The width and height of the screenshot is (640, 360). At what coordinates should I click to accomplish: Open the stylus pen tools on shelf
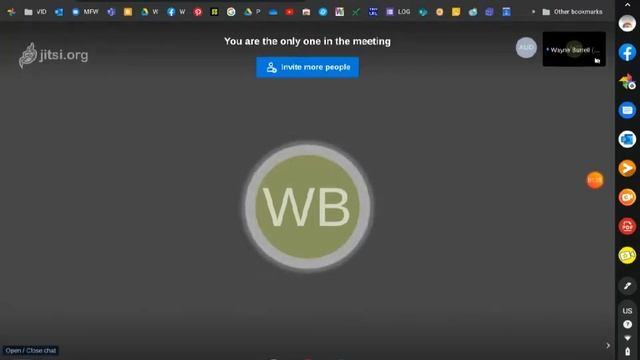pyautogui.click(x=627, y=286)
